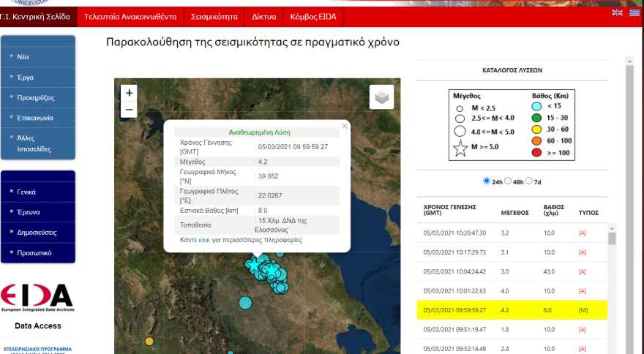Open Γ.Ι. Κεντρική Σελίδα tab

coord(38,17)
